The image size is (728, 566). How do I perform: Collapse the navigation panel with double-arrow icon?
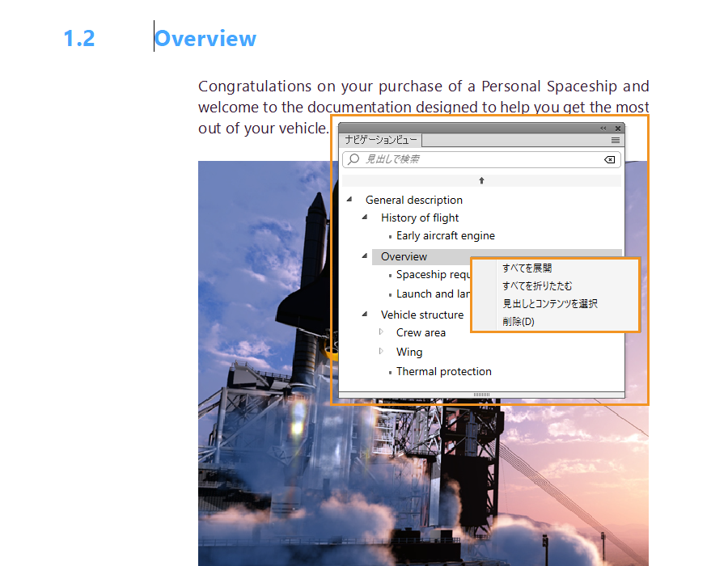click(603, 128)
